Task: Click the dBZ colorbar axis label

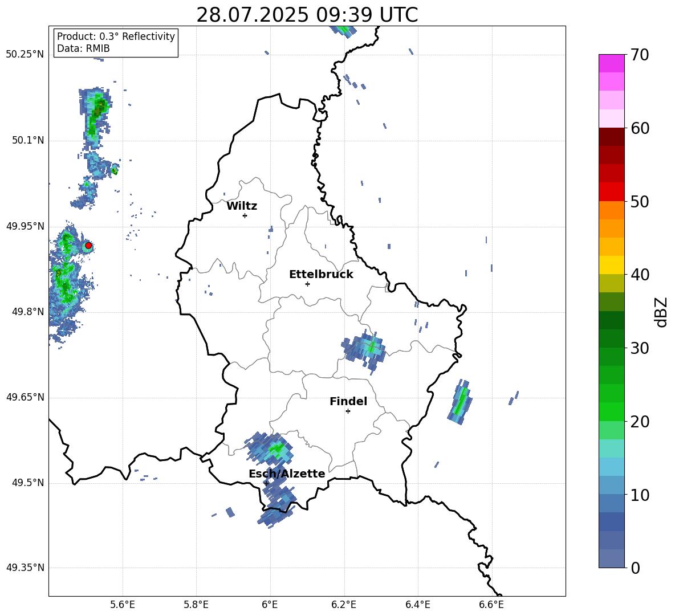Action: click(660, 312)
